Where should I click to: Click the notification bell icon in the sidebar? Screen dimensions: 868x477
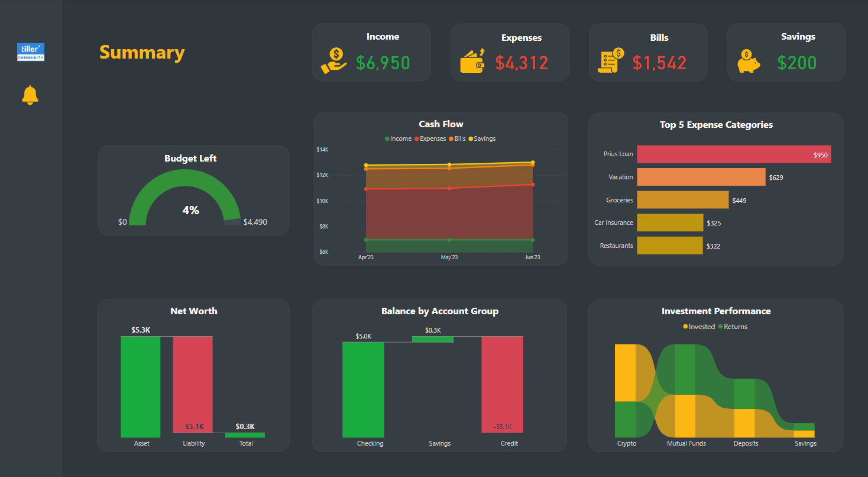(30, 95)
